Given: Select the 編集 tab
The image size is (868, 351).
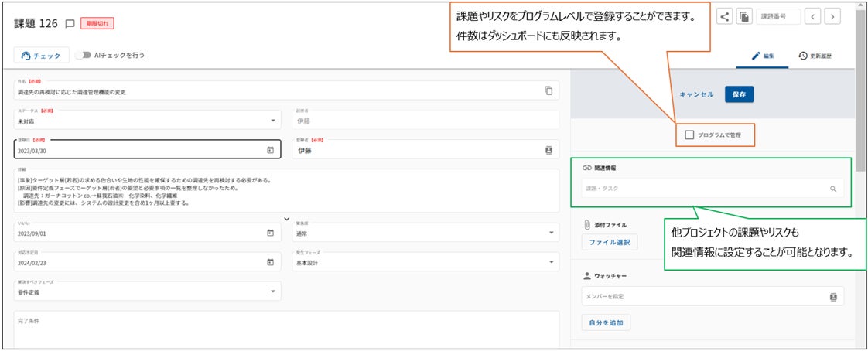Looking at the screenshot, I should [x=763, y=56].
